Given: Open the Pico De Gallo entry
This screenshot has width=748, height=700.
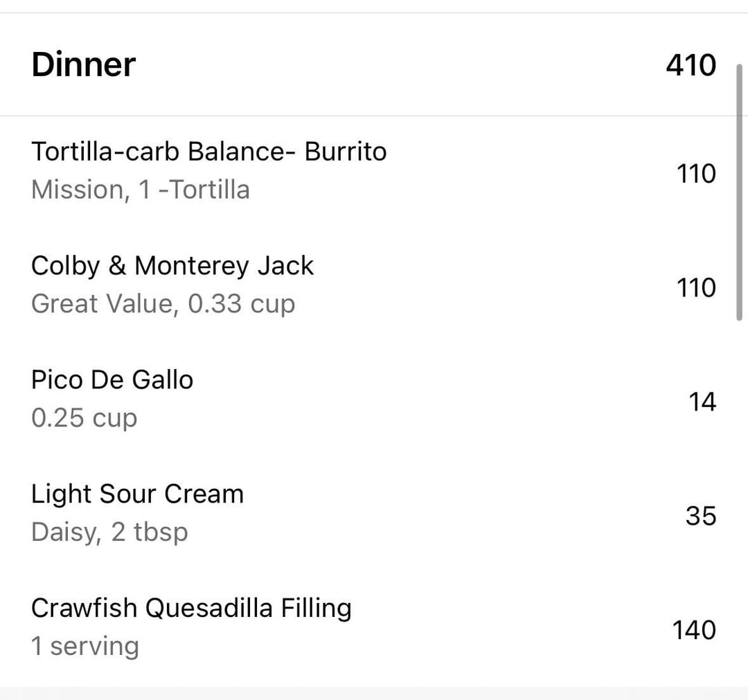Looking at the screenshot, I should coord(112,379).
